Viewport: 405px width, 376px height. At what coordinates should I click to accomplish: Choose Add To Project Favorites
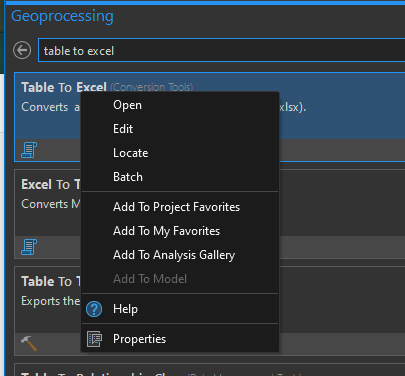click(x=180, y=207)
